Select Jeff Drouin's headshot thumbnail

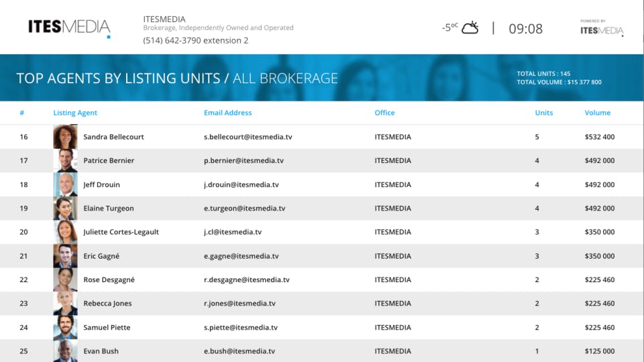pos(65,184)
